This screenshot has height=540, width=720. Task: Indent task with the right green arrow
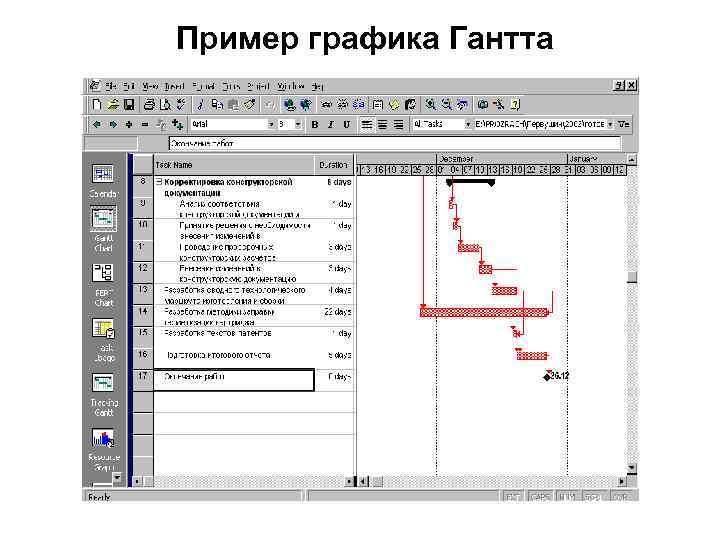click(x=113, y=124)
